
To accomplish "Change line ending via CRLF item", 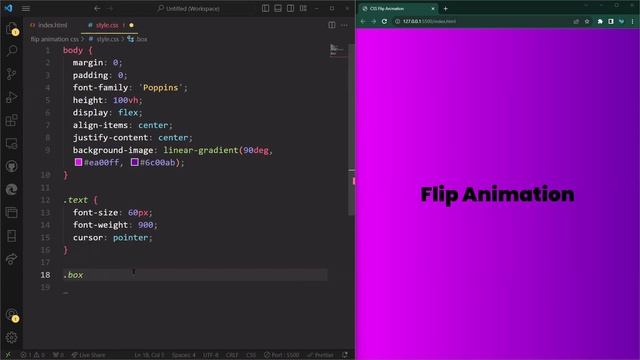I will 232,355.
